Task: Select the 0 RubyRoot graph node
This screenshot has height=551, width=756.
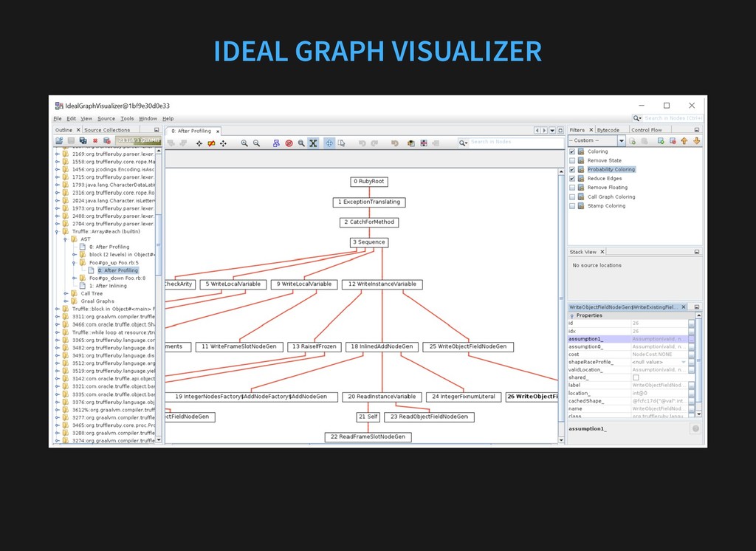Action: coord(369,182)
